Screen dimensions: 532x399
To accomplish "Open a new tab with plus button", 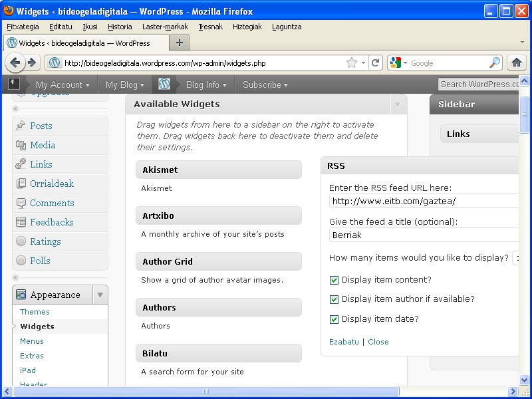I will (x=180, y=43).
